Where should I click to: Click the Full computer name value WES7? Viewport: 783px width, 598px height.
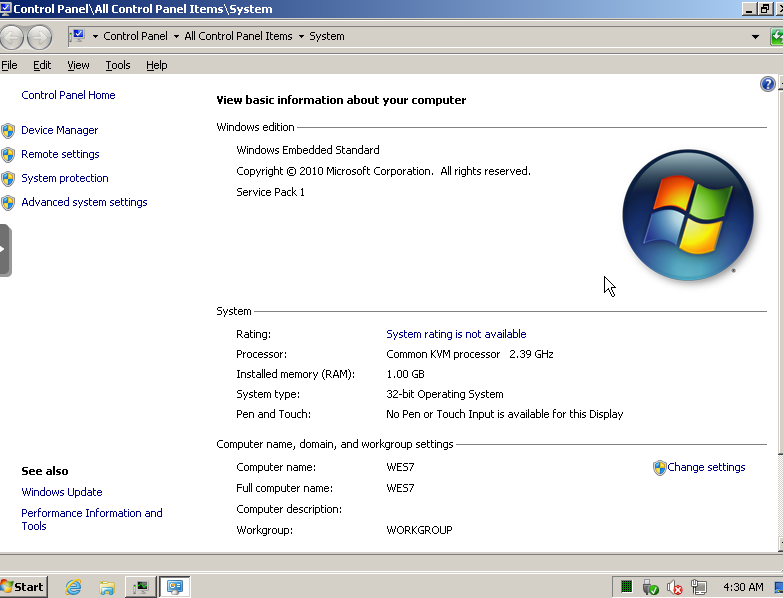[x=400, y=488]
